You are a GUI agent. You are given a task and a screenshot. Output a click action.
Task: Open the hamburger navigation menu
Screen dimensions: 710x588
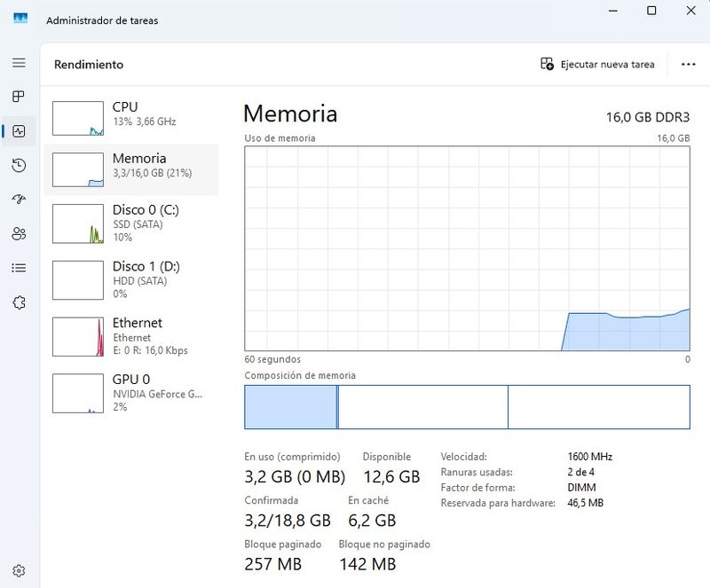click(19, 62)
